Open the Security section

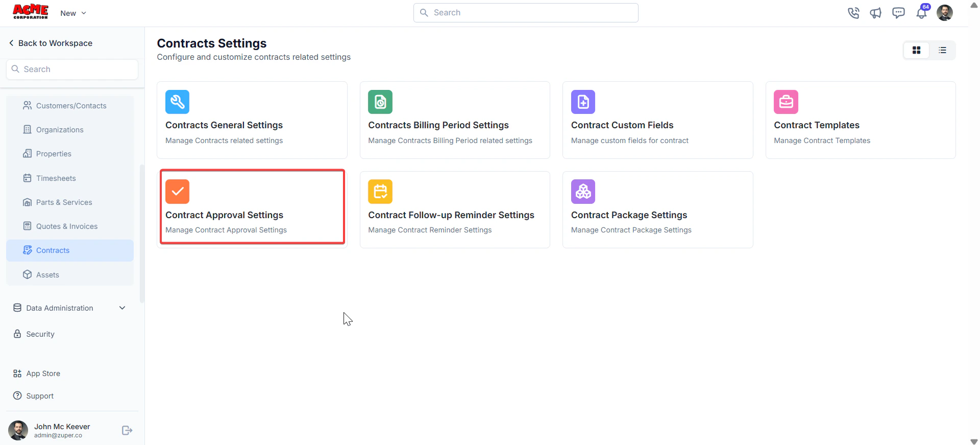coord(70,334)
